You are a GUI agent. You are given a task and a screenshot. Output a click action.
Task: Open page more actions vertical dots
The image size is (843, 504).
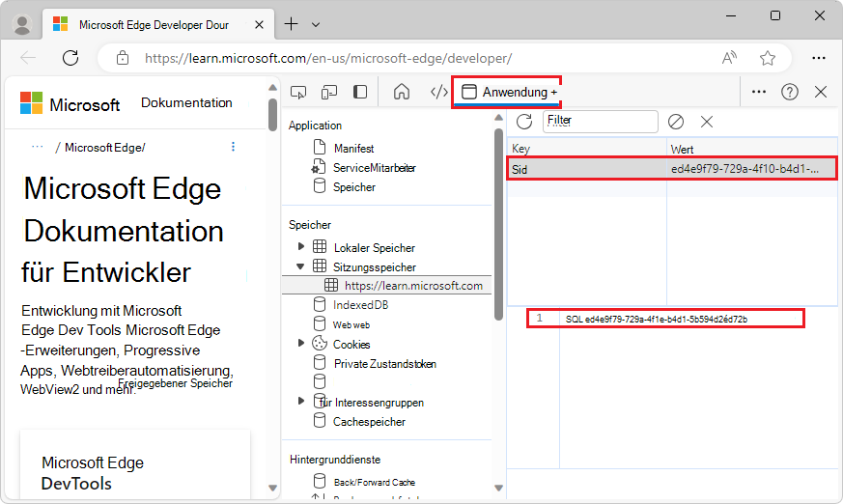(x=233, y=147)
